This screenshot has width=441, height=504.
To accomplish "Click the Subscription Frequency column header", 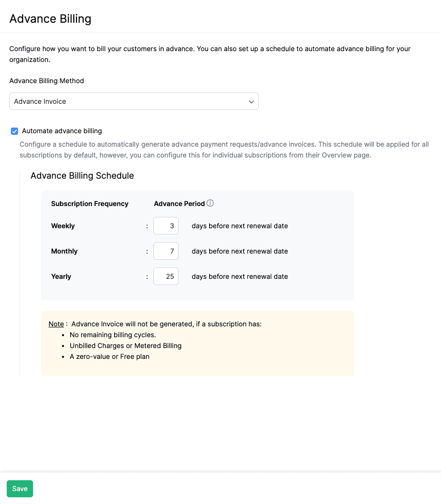I will (x=89, y=203).
